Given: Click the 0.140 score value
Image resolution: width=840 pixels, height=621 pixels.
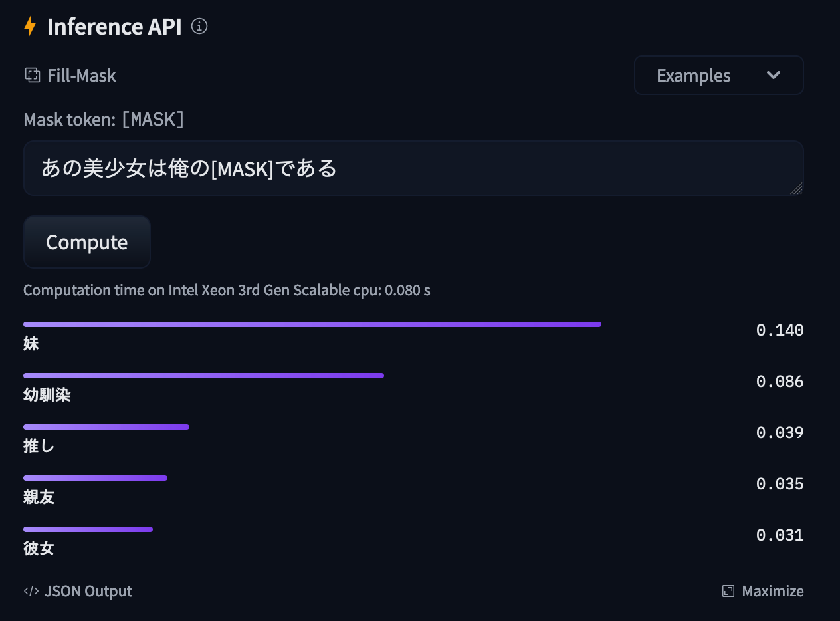Looking at the screenshot, I should click(x=780, y=330).
